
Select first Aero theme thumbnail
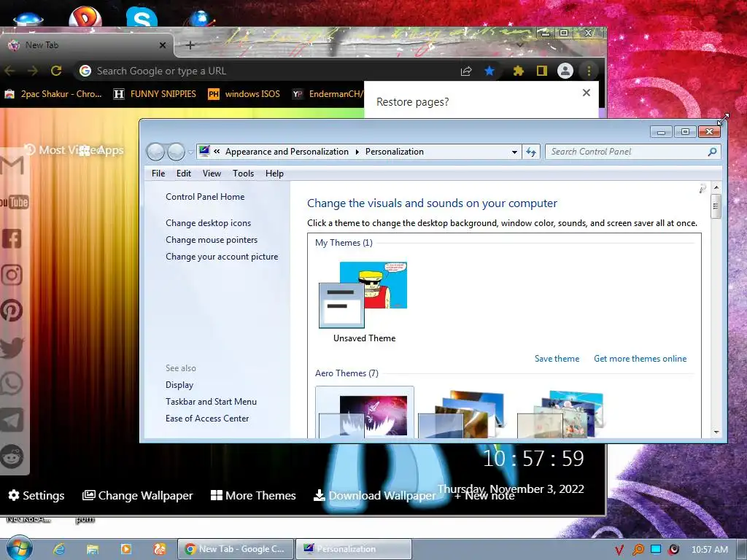pyautogui.click(x=365, y=413)
